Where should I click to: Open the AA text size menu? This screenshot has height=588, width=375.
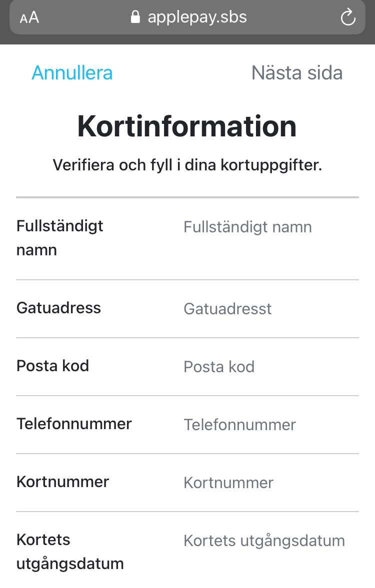[29, 17]
